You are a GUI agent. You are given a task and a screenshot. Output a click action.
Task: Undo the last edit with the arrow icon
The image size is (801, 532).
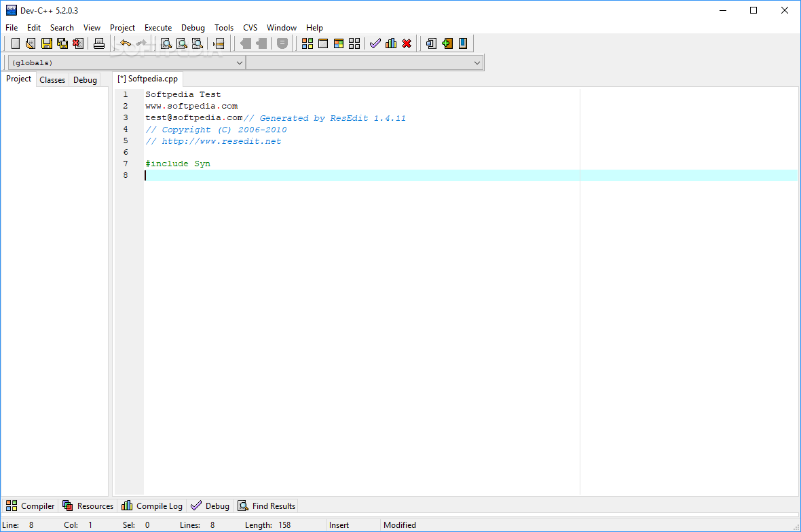pos(125,43)
